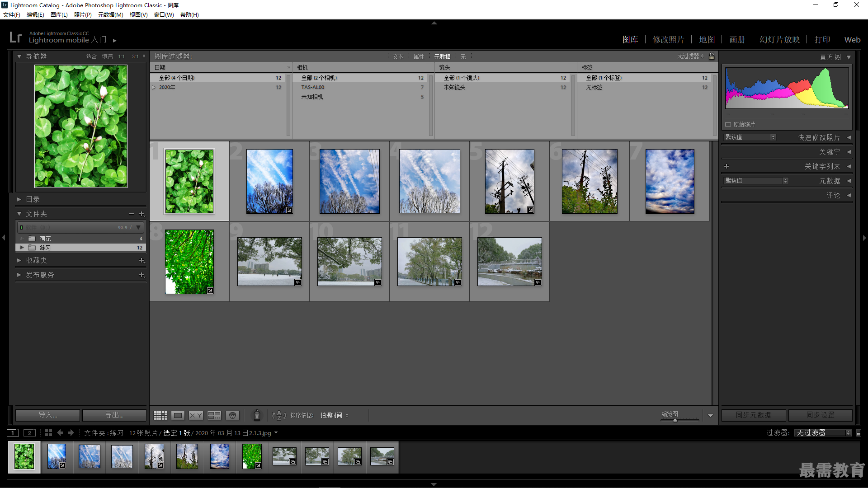Toggle A-Z sort direction icon
868x488 pixels.
tap(279, 415)
